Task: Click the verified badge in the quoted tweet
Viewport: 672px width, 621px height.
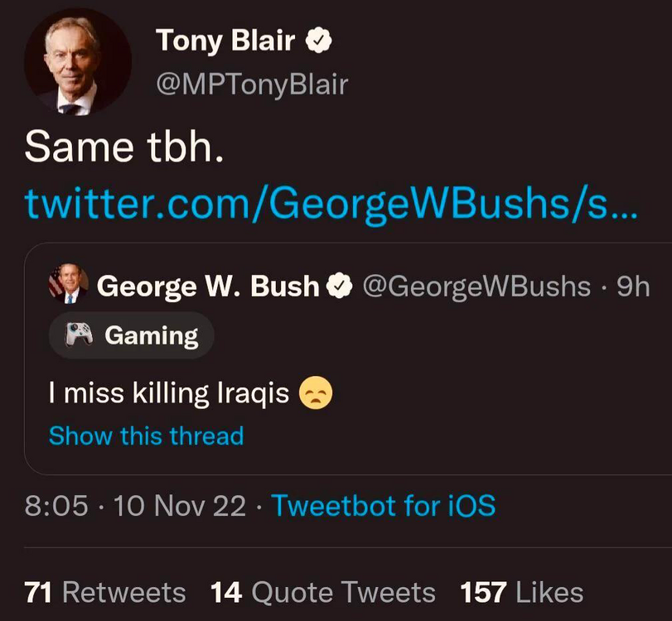Action: pos(339,286)
